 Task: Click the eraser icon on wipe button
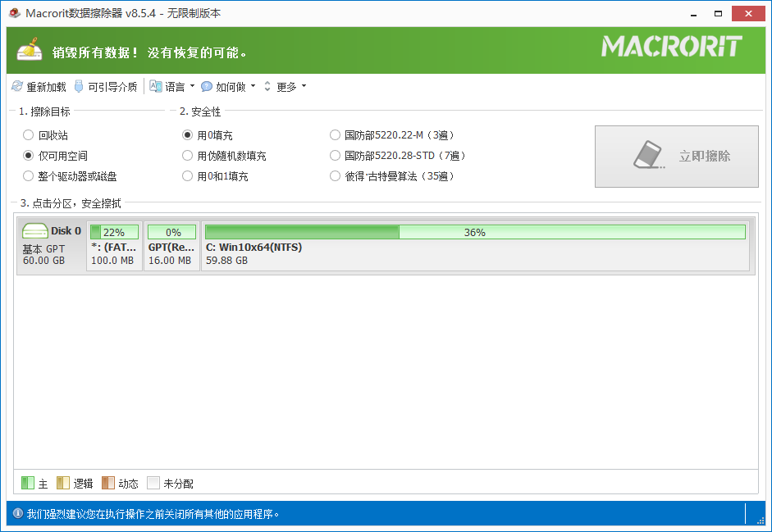649,155
